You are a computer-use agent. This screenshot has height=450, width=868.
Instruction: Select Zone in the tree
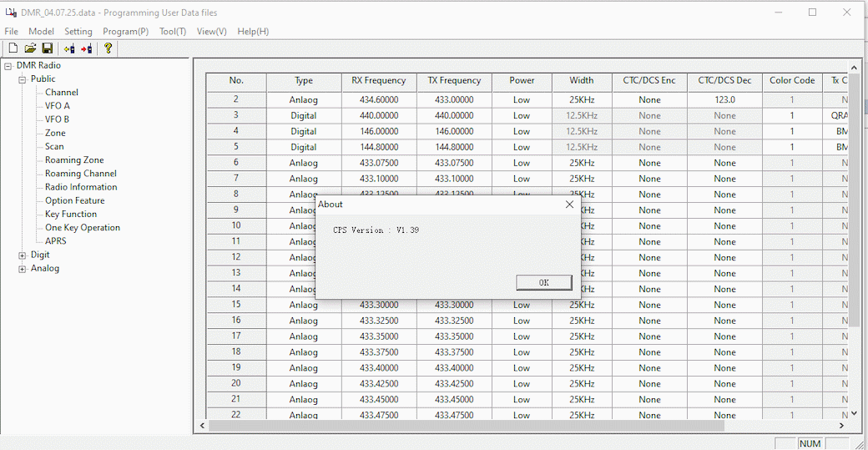pos(55,133)
